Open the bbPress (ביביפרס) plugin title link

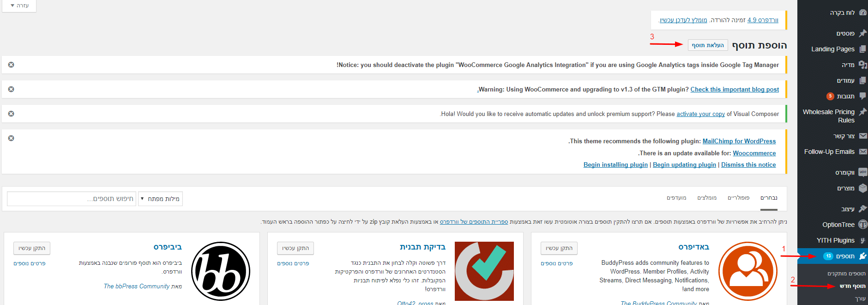168,247
